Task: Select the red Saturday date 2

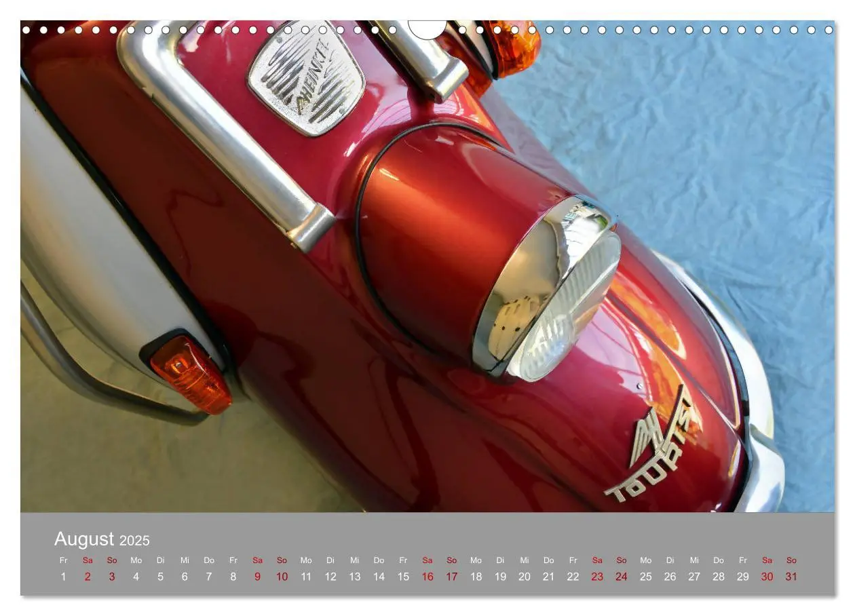Action: coord(88,577)
